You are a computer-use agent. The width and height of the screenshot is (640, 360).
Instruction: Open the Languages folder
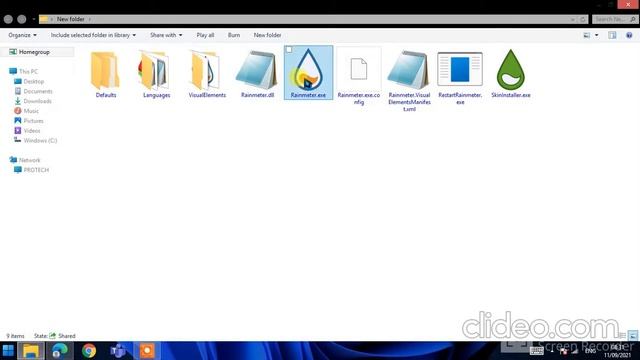[x=156, y=75]
